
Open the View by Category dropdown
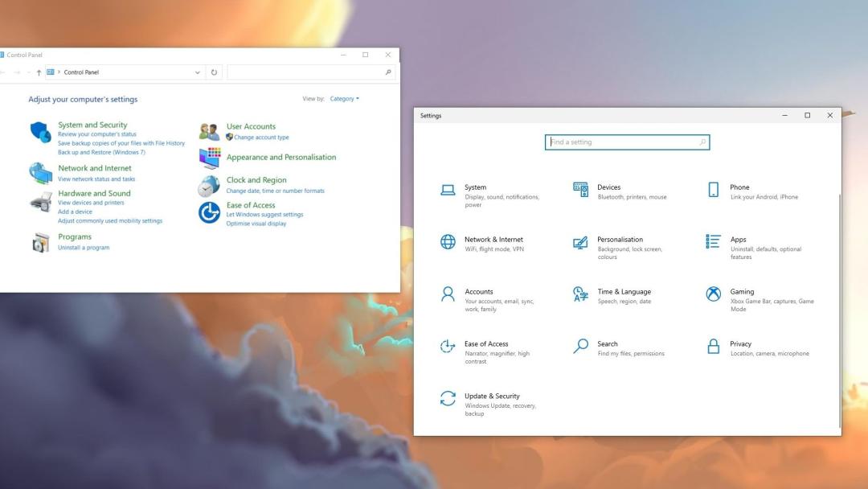coord(344,99)
